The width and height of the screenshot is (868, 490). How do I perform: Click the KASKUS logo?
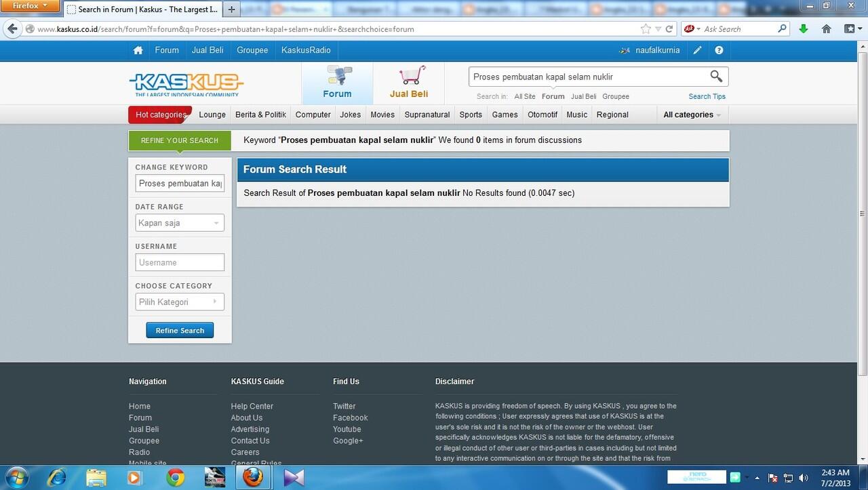186,85
